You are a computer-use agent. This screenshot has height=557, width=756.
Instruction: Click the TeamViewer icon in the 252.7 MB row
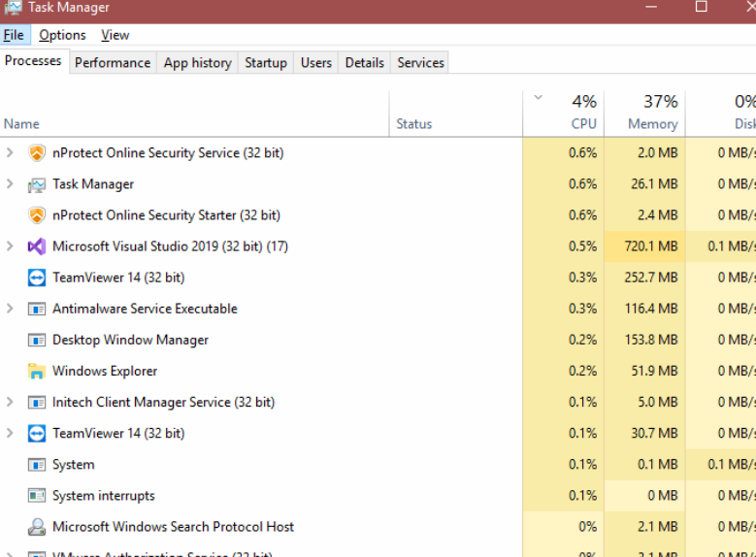click(37, 278)
